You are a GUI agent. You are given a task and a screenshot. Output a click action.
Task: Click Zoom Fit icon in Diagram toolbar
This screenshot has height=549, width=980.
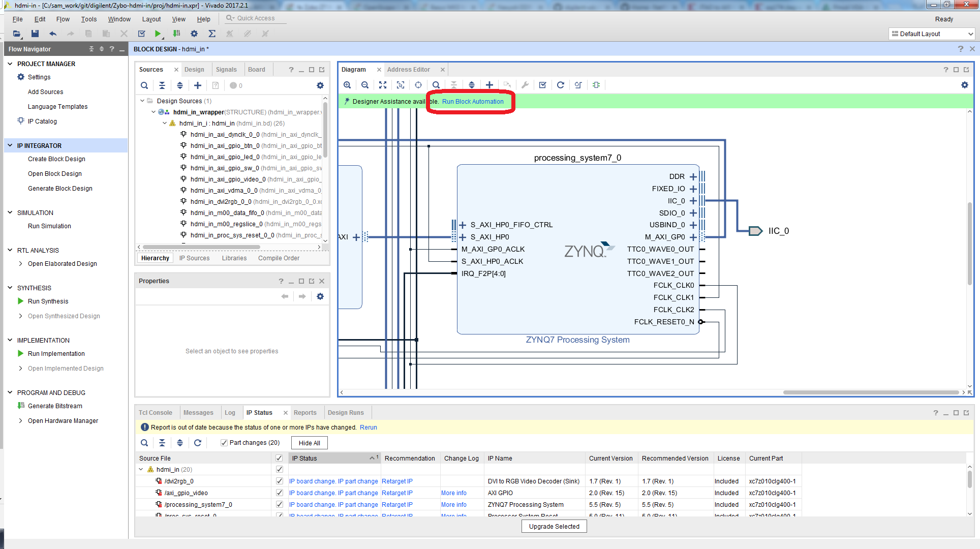click(x=383, y=85)
